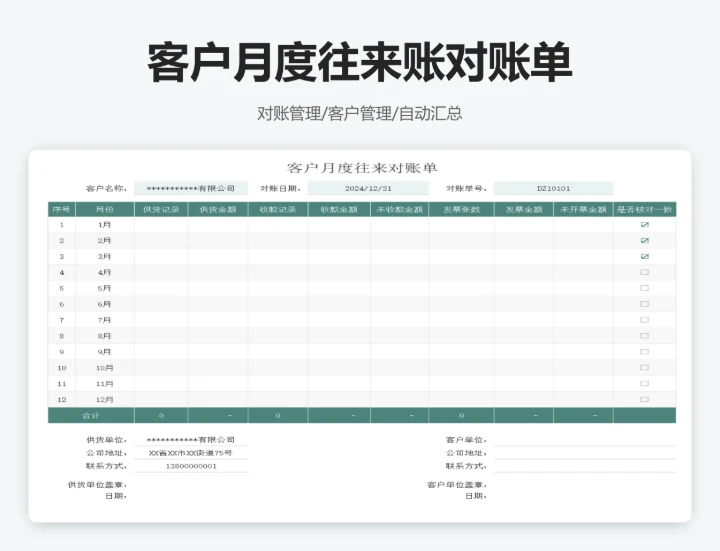This screenshot has width=720, height=551.
Task: Select the 发票张数 column header
Action: click(461, 209)
